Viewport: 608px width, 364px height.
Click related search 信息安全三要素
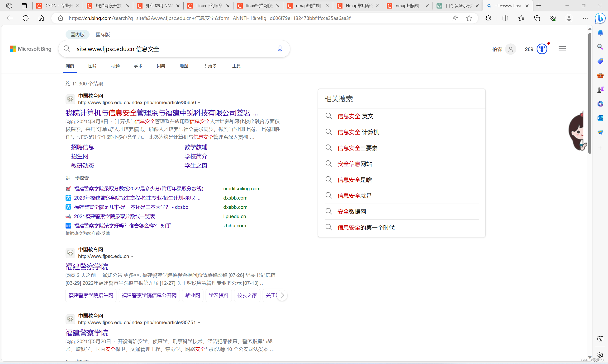357,148
